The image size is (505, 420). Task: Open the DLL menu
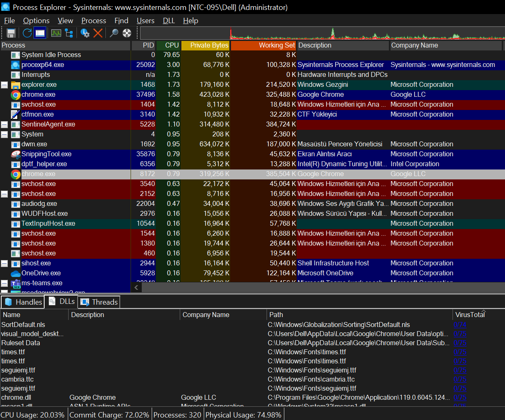169,21
